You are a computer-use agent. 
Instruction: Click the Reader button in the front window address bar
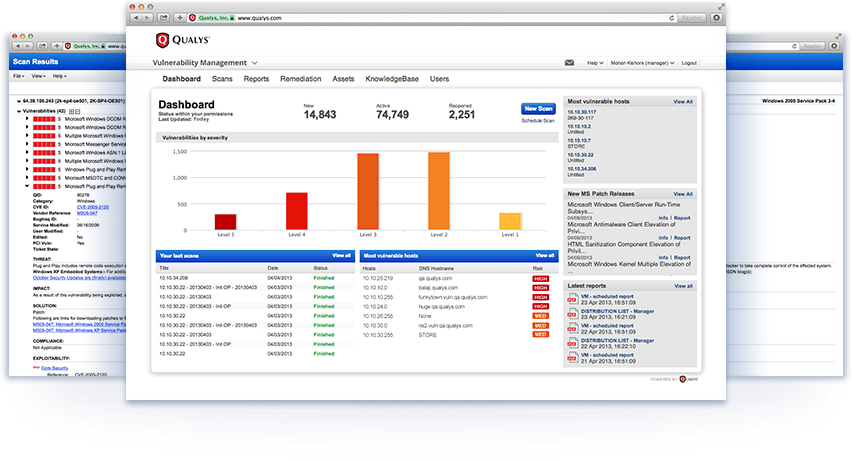coord(692,18)
